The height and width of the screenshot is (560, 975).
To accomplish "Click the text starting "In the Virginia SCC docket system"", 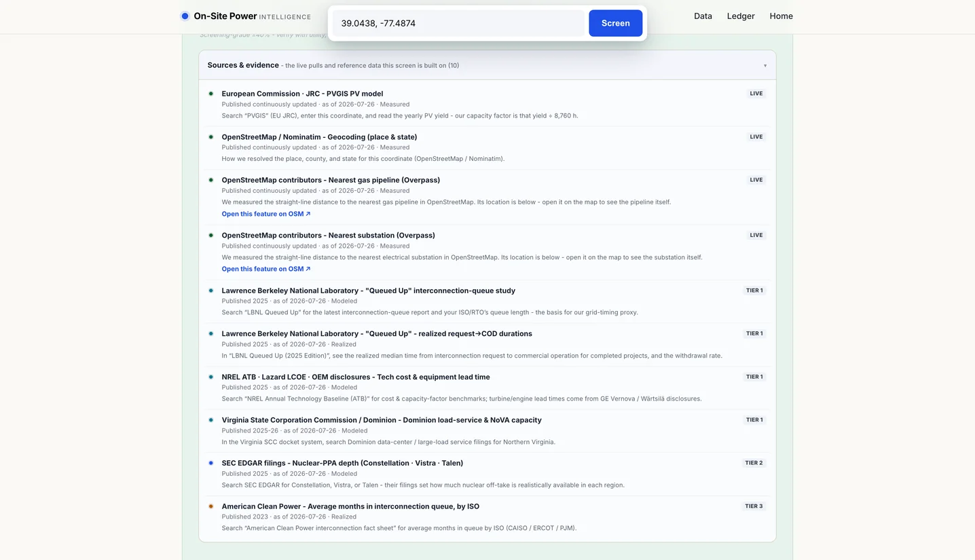I will click(388, 442).
